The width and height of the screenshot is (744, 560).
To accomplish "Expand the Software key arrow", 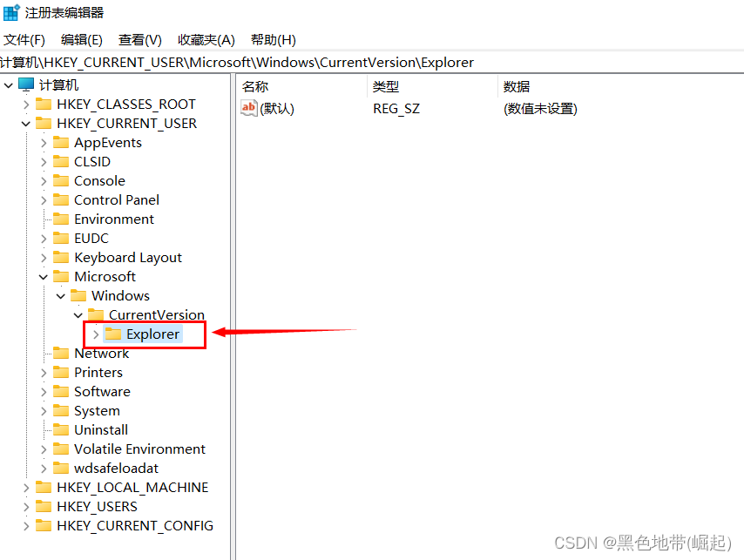I will 44,392.
